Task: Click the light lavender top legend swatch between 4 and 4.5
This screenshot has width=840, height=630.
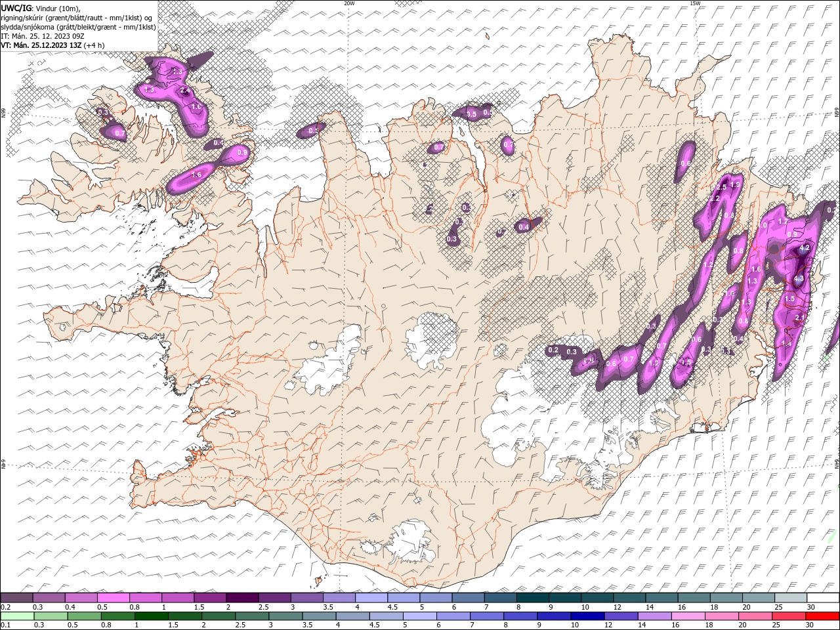Action: [371, 598]
